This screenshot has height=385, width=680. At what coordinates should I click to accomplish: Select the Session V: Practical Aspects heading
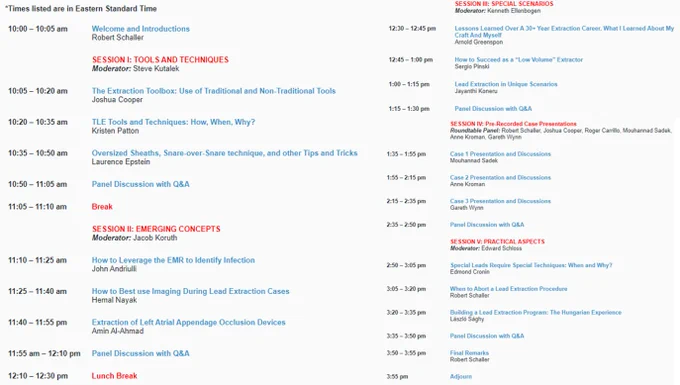pos(497,241)
